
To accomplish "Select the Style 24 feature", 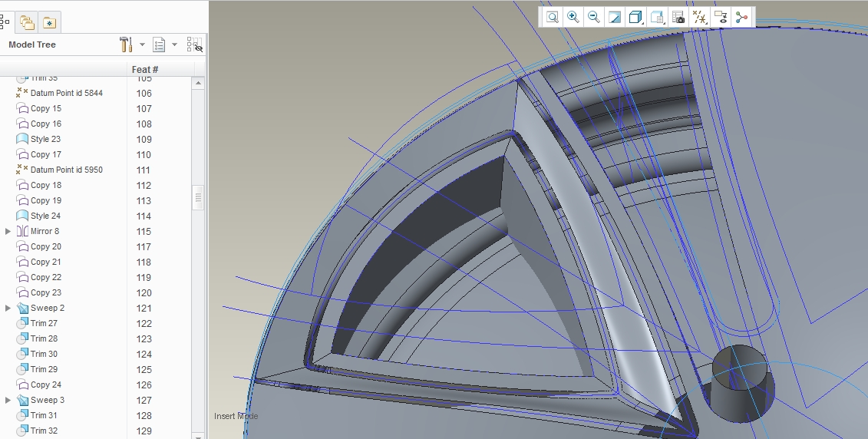I will (45, 216).
